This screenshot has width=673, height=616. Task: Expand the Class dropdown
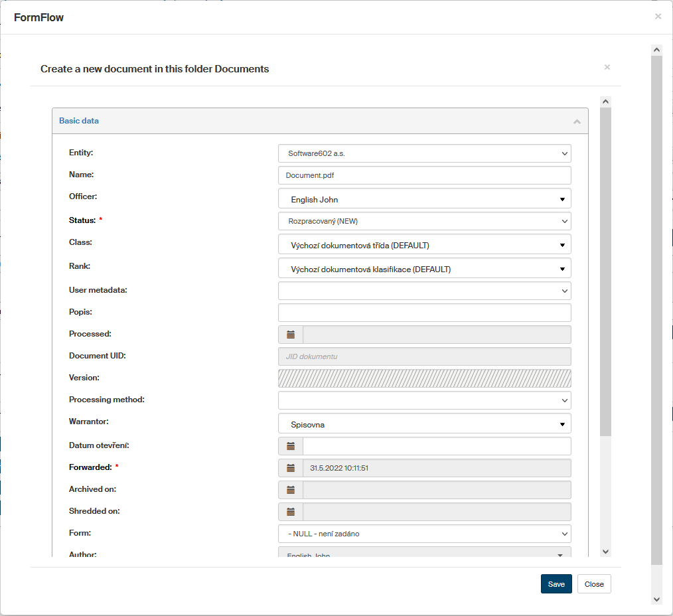[x=424, y=245]
